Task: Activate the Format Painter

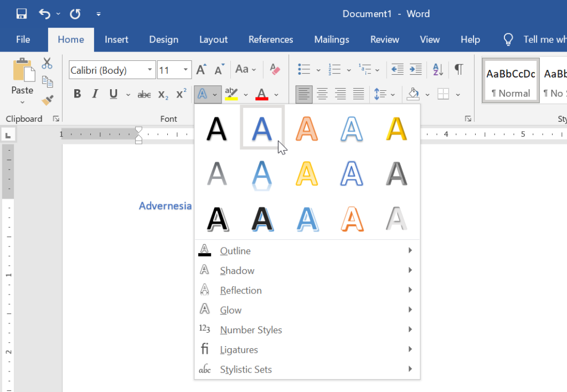Action: (48, 100)
